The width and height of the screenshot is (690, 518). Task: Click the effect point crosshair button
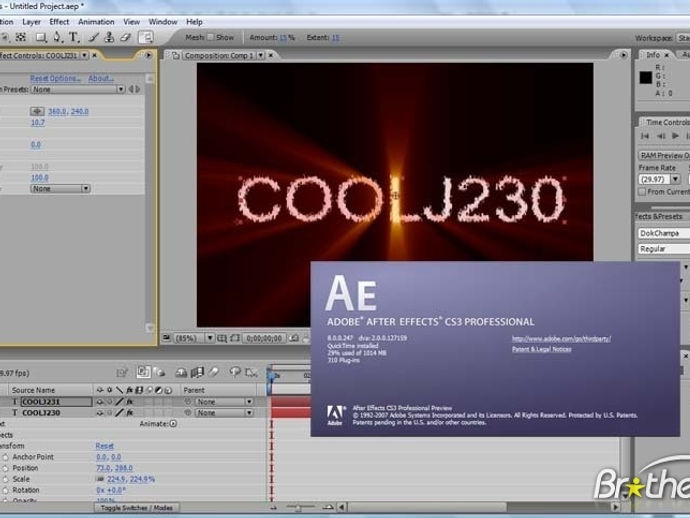pyautogui.click(x=37, y=111)
